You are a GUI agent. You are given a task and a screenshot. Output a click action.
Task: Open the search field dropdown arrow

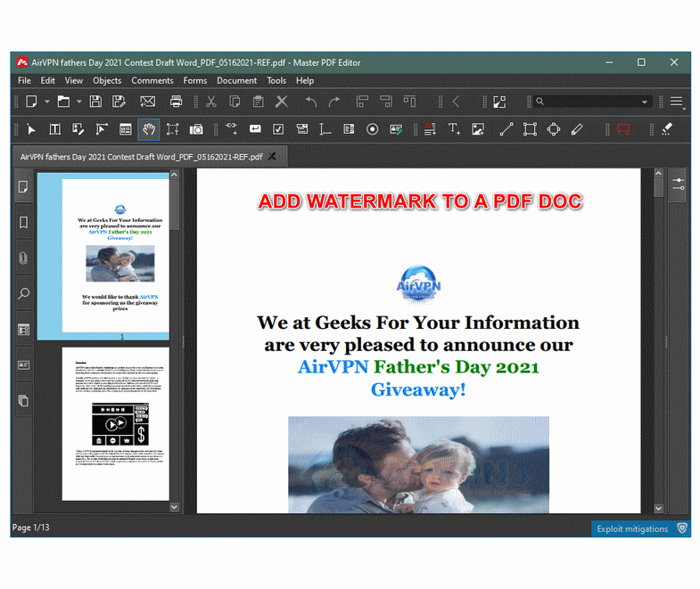pyautogui.click(x=645, y=102)
